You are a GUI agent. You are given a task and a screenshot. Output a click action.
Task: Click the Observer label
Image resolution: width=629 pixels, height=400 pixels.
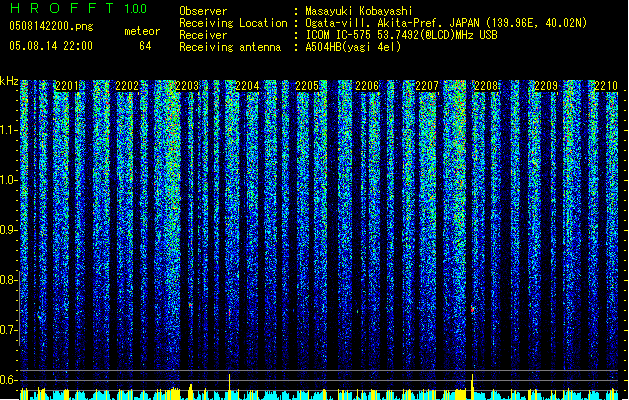pyautogui.click(x=203, y=11)
